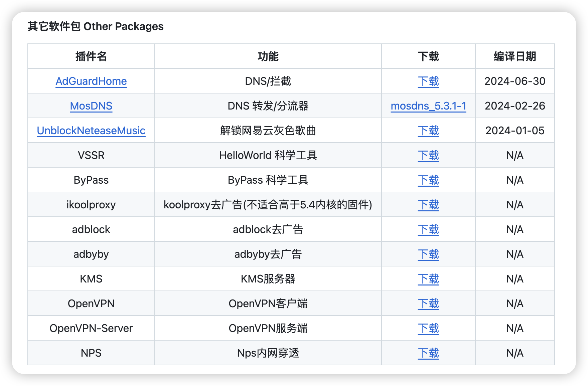Image resolution: width=588 pixels, height=386 pixels.
Task: Click the N/A date in NPS row
Action: tap(515, 353)
